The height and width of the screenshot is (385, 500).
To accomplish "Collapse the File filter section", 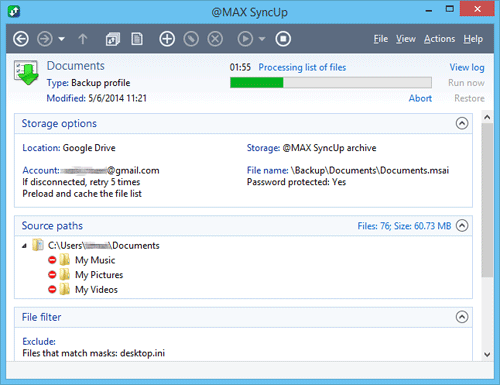I will tap(462, 317).
